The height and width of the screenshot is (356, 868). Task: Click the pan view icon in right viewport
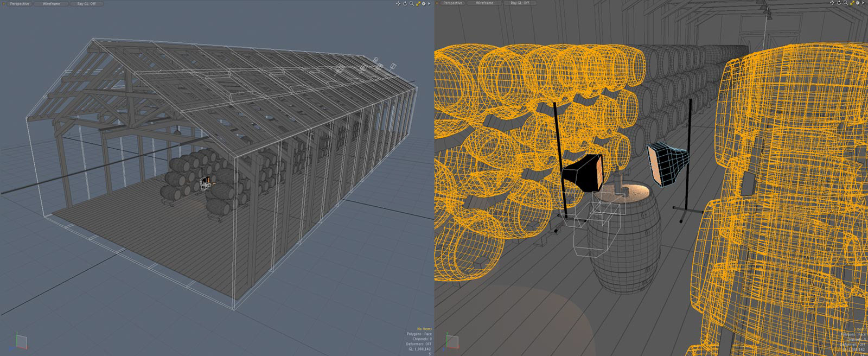[x=833, y=3]
